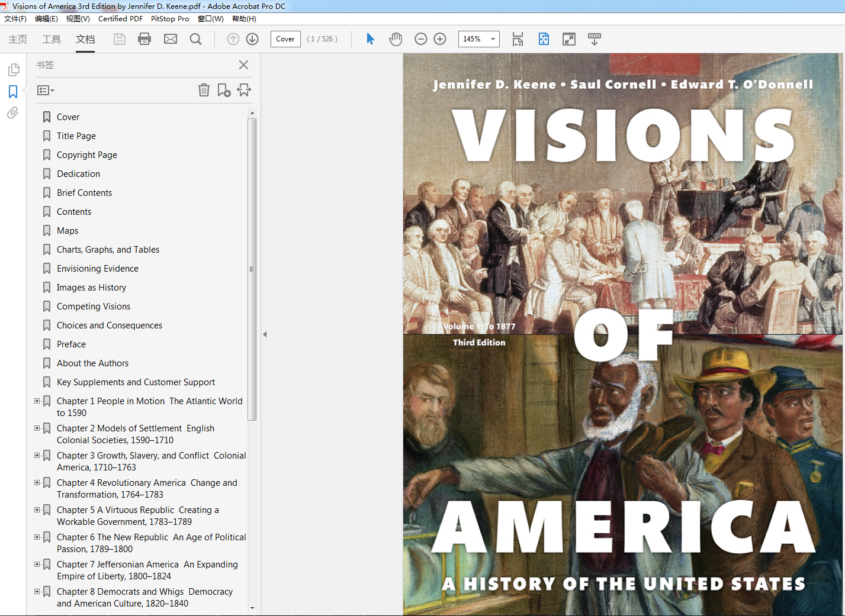Screen dimensions: 845x616
Task: Click the envelope Email icon
Action: (x=171, y=39)
